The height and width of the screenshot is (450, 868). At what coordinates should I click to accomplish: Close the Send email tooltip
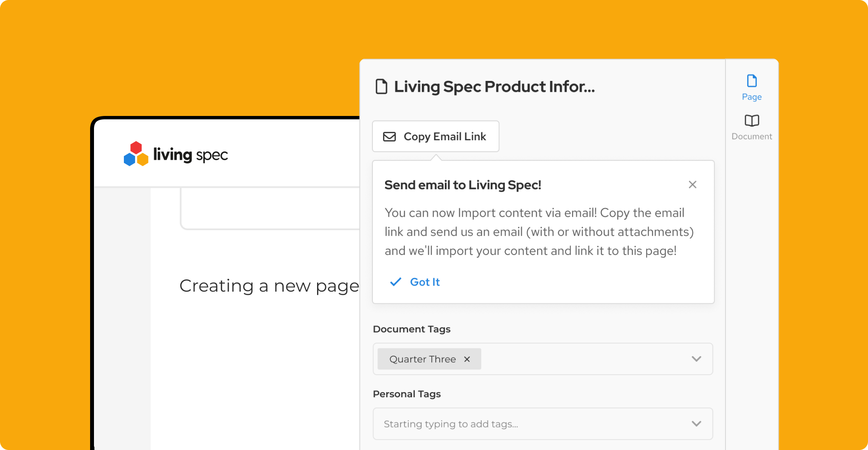coord(692,185)
